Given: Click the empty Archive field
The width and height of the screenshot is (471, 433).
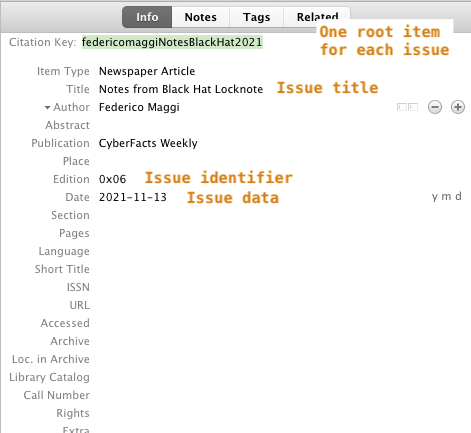Looking at the screenshot, I should click(x=280, y=341).
